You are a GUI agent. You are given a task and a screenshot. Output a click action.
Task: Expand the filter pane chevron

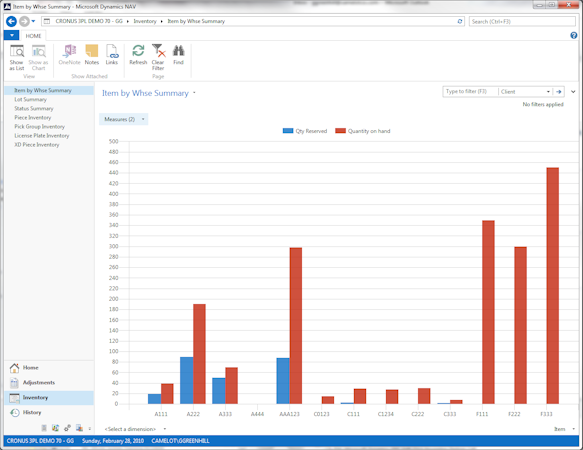[x=573, y=91]
